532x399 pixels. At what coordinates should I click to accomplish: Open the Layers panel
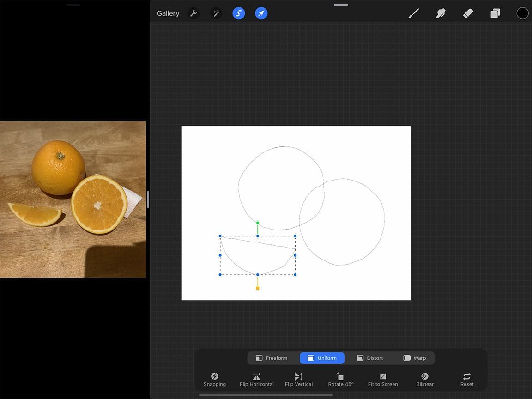pyautogui.click(x=495, y=13)
